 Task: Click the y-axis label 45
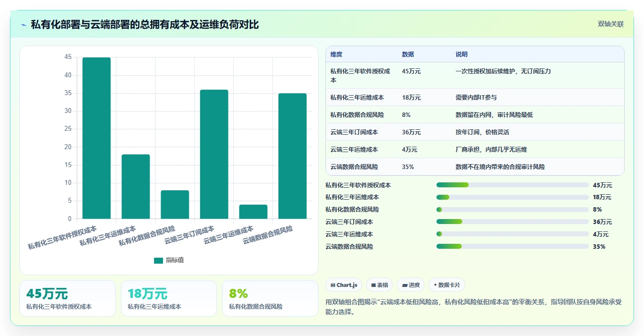tap(68, 57)
